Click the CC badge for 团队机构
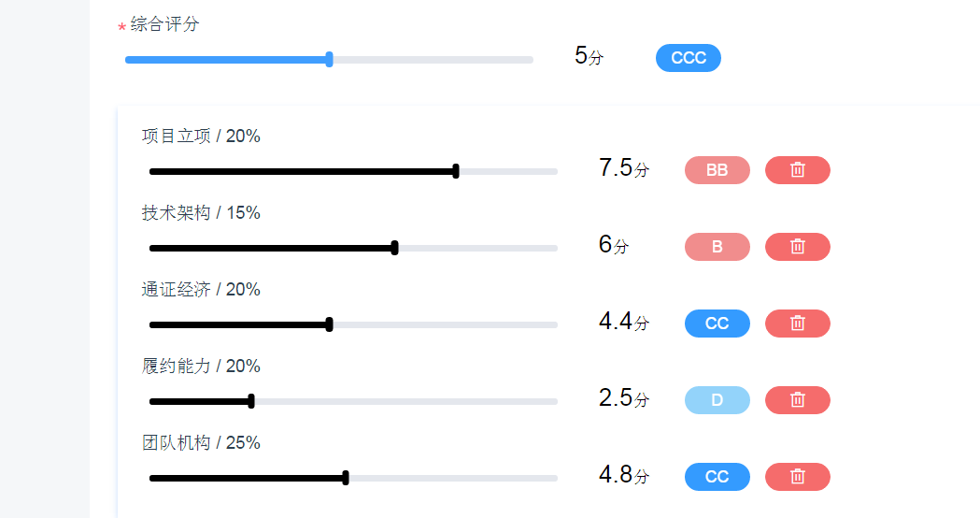The height and width of the screenshot is (518, 980). point(717,477)
